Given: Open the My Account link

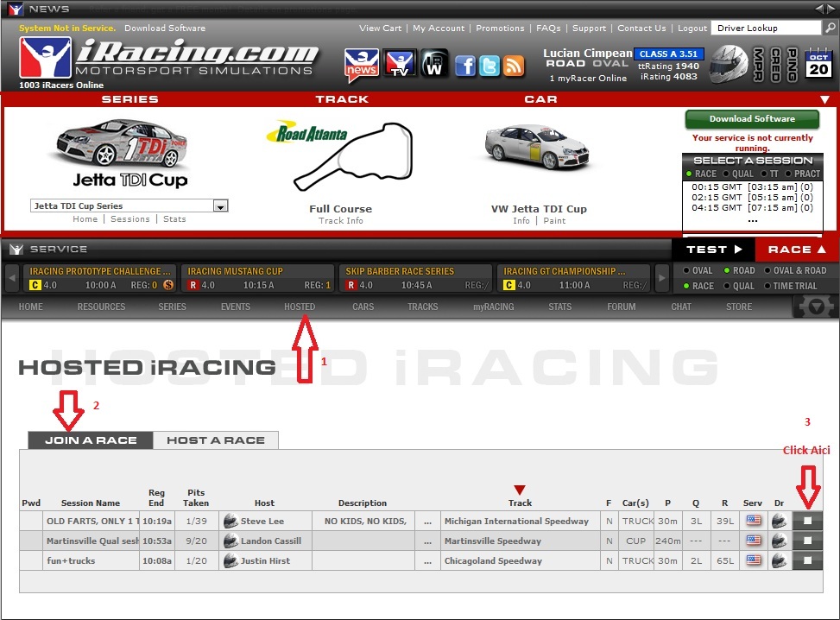Looking at the screenshot, I should pyautogui.click(x=439, y=28).
